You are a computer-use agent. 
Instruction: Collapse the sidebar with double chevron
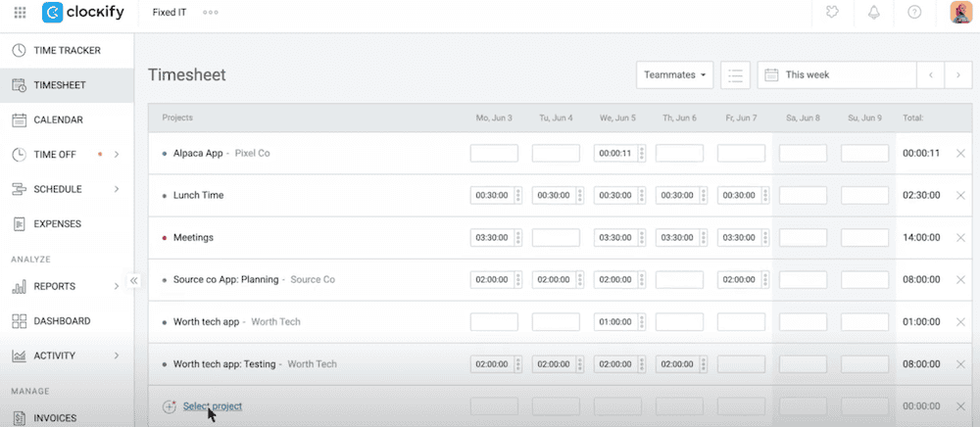pyautogui.click(x=133, y=281)
